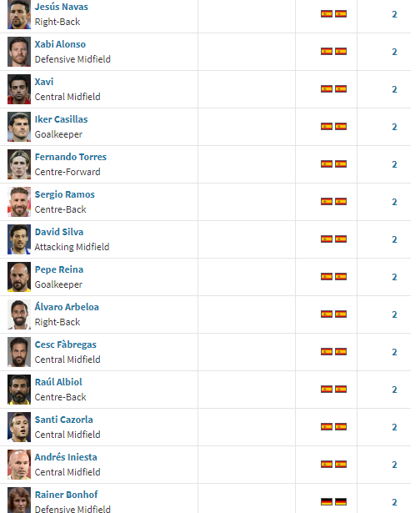The image size is (420, 513).
Task: Click David Silva's photo thumbnail
Action: 19,239
